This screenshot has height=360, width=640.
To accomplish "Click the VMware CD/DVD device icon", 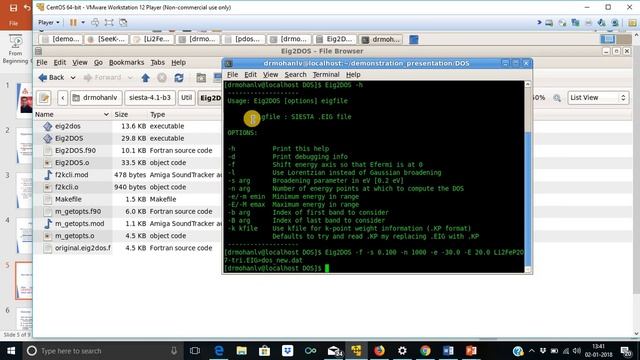I will [x=562, y=23].
